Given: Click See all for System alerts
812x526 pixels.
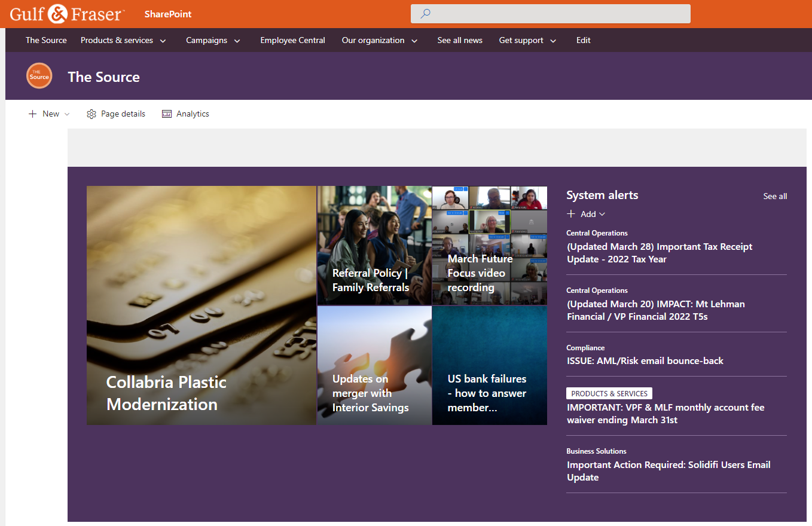Looking at the screenshot, I should click(775, 196).
